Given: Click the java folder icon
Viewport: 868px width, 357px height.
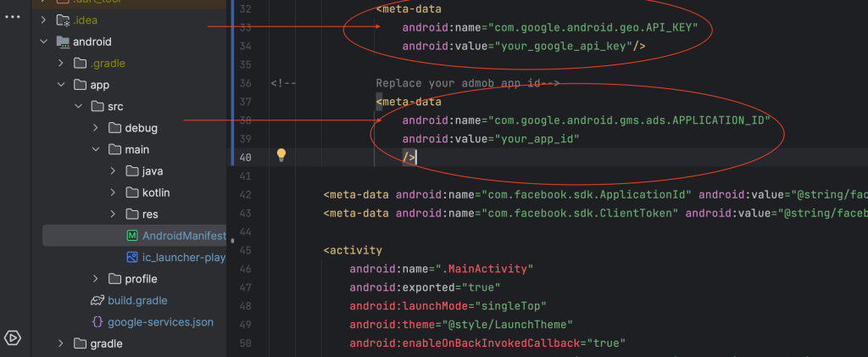Looking at the screenshot, I should click(x=131, y=171).
